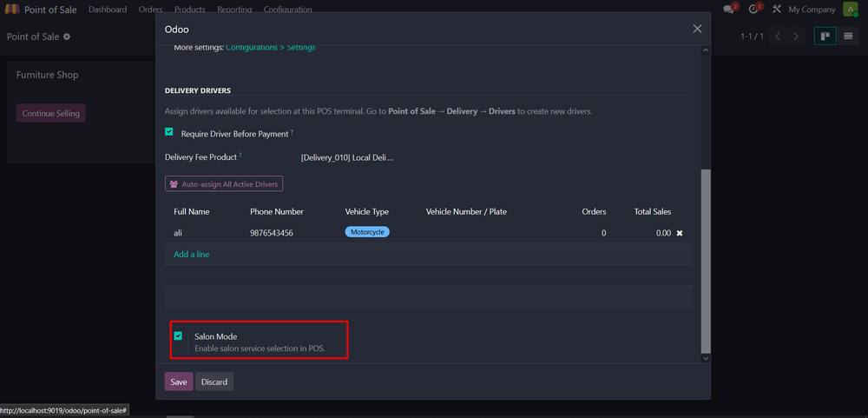Image resolution: width=868 pixels, height=418 pixels.
Task: Click the scrollbar up arrow
Action: coord(706,50)
